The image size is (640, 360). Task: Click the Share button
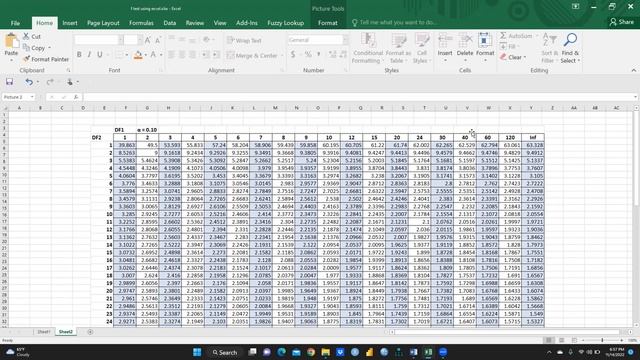tap(622, 22)
